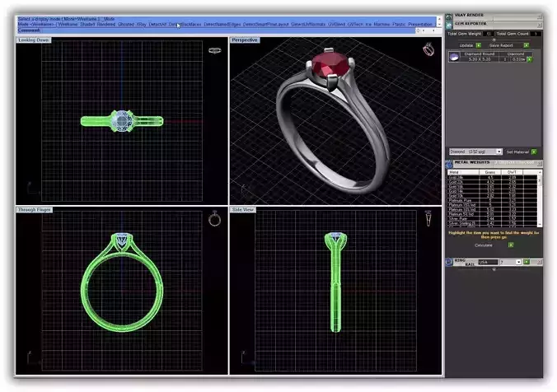Click ring orientation icon in Through Finger viewport
The height and width of the screenshot is (392, 557).
(214, 219)
